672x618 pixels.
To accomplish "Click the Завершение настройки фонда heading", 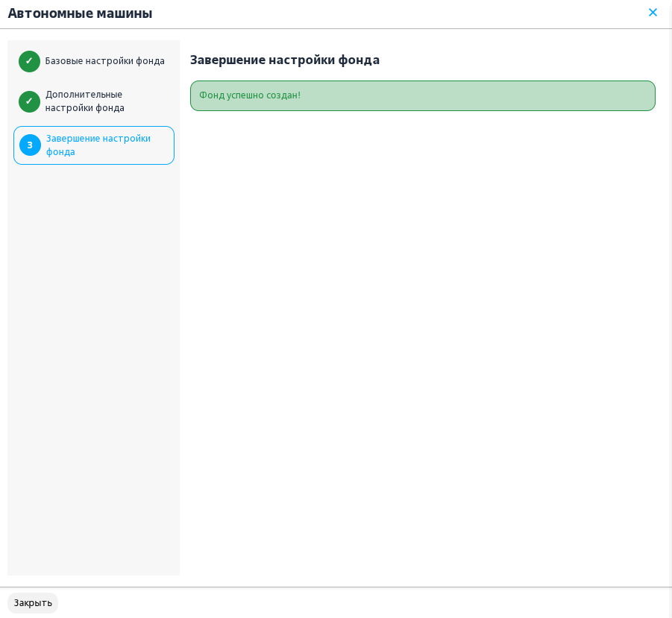I will click(x=285, y=60).
